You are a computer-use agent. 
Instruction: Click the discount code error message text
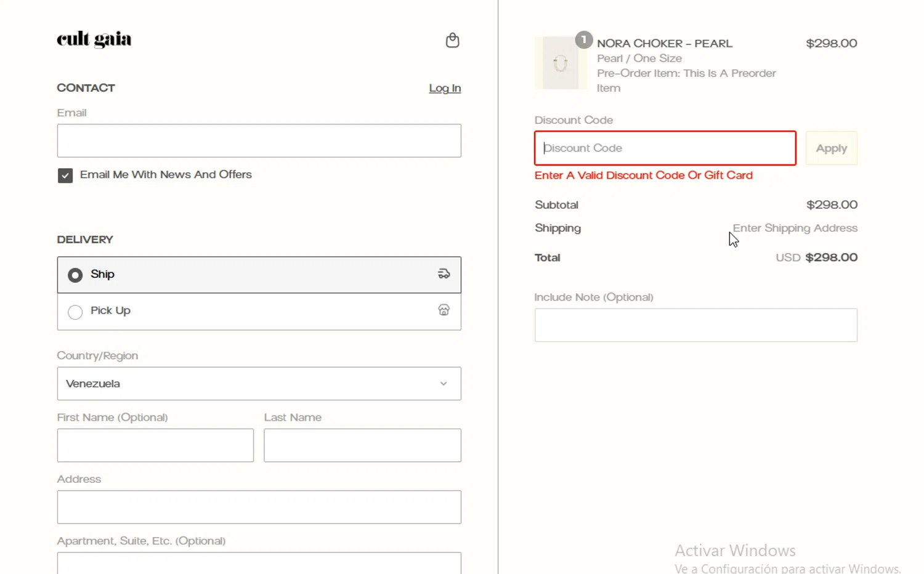[x=644, y=176]
